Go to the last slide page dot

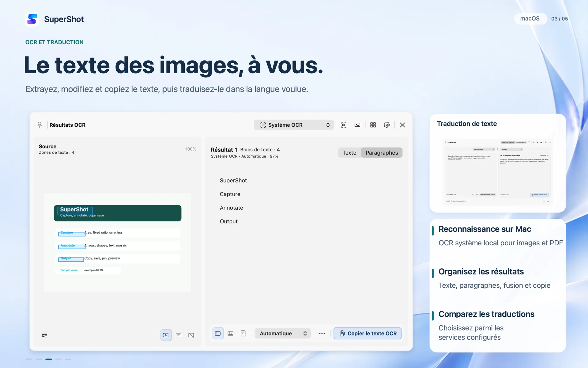(68, 359)
